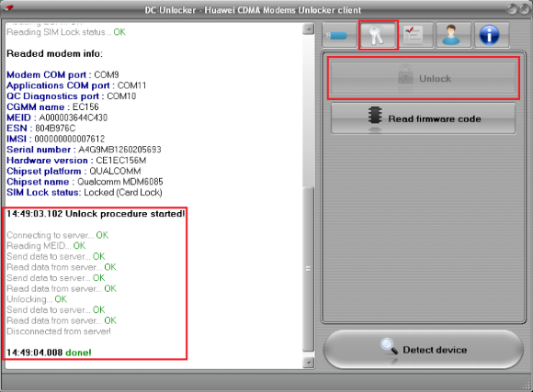The height and width of the screenshot is (392, 533).
Task: Click scrollbar track above the thumb
Action: 308,110
